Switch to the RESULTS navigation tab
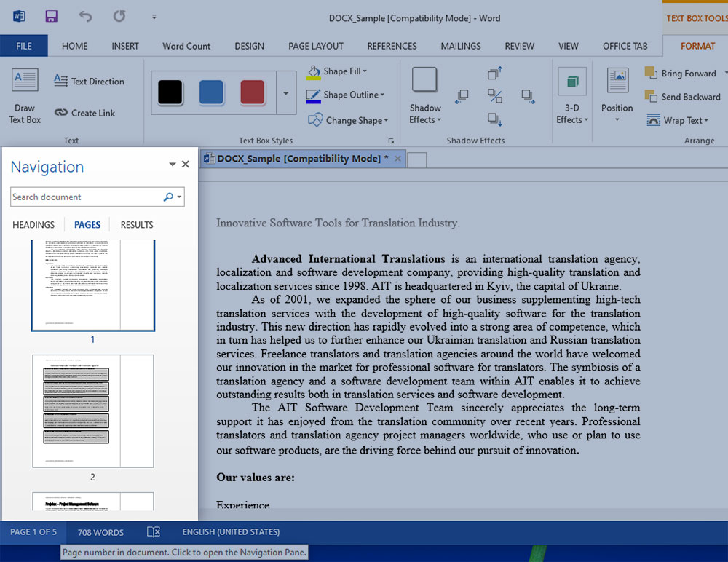Image resolution: width=728 pixels, height=562 pixels. pos(137,225)
